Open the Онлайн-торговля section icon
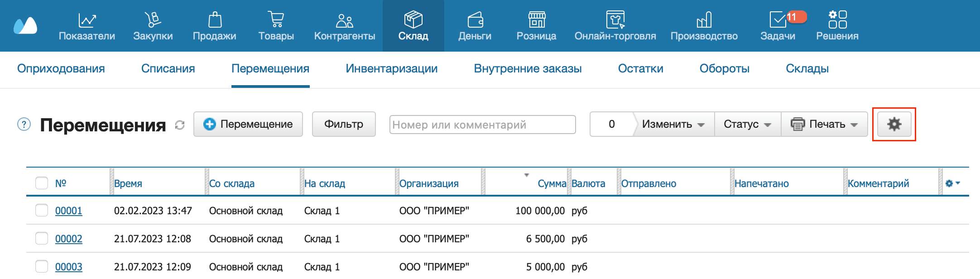The image size is (980, 279). pyautogui.click(x=615, y=20)
